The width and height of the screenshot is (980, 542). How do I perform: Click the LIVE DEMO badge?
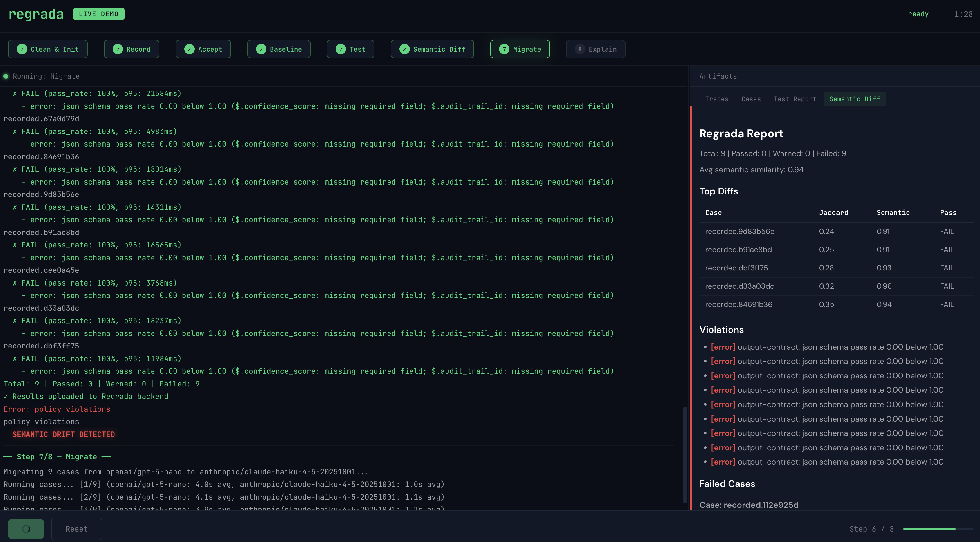pyautogui.click(x=98, y=14)
